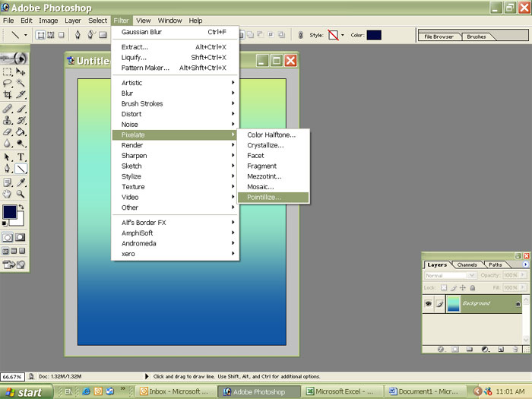Expand the Alf's Border FX submenu

[176, 223]
